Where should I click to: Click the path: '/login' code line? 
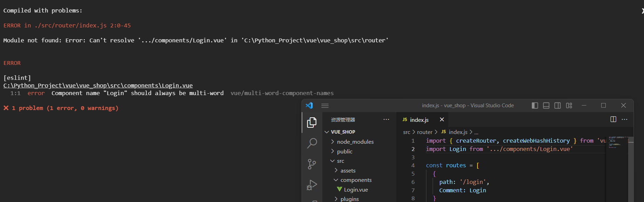464,182
